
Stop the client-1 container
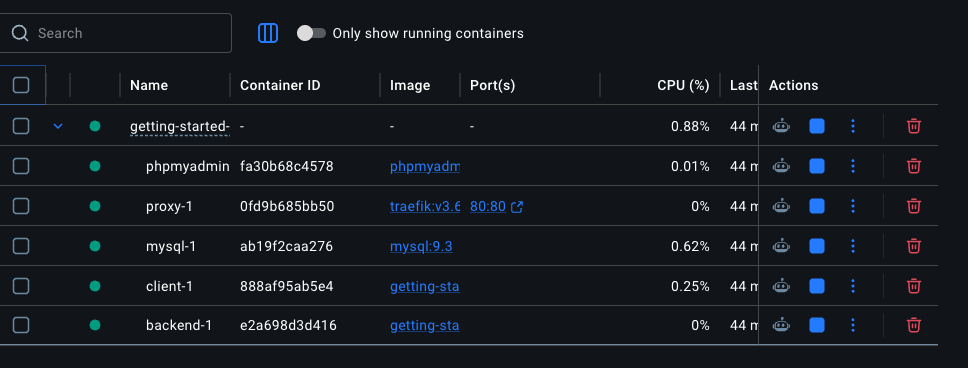(817, 286)
